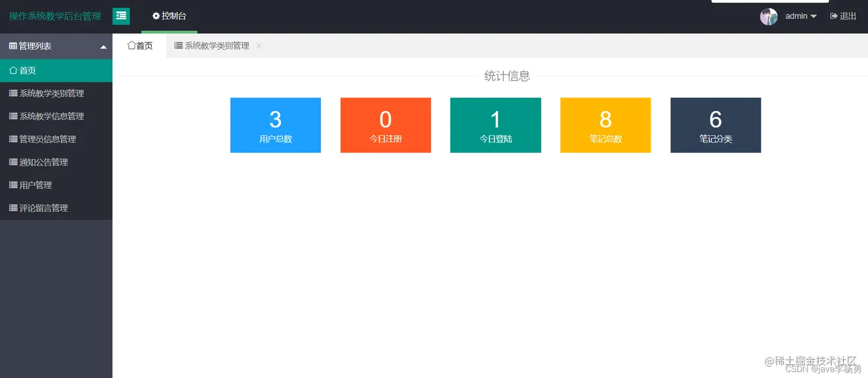Click the admin avatar picture

tap(769, 17)
